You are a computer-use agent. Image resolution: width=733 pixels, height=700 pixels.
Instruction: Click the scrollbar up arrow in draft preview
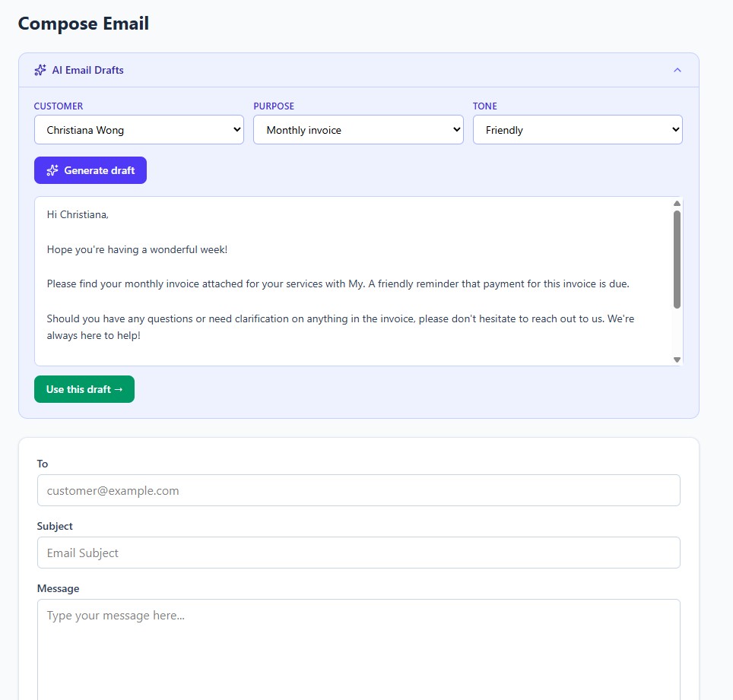coord(677,202)
